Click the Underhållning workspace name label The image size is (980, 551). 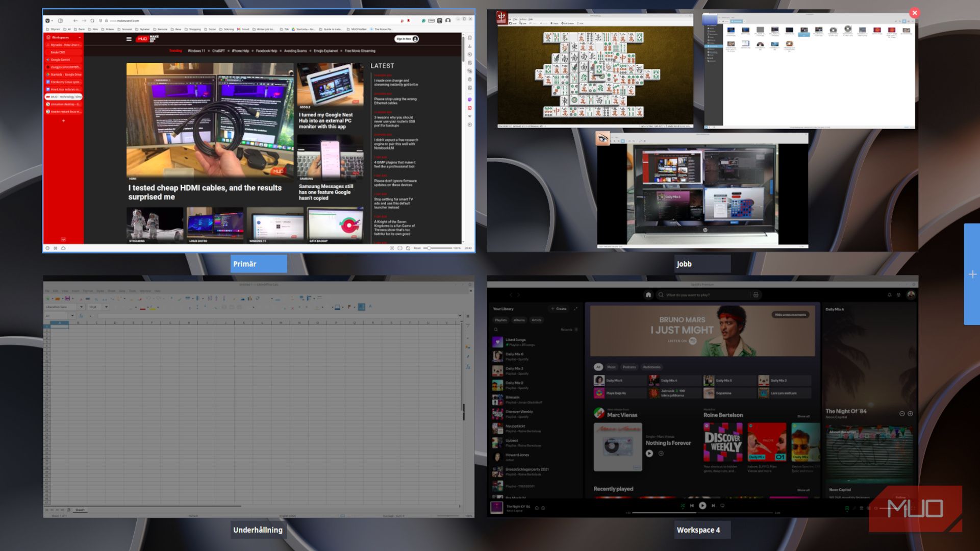pyautogui.click(x=258, y=530)
